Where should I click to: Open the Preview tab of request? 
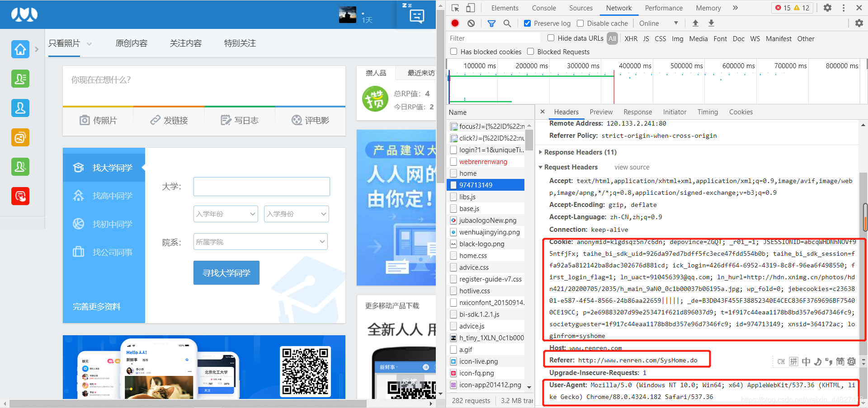coord(601,112)
